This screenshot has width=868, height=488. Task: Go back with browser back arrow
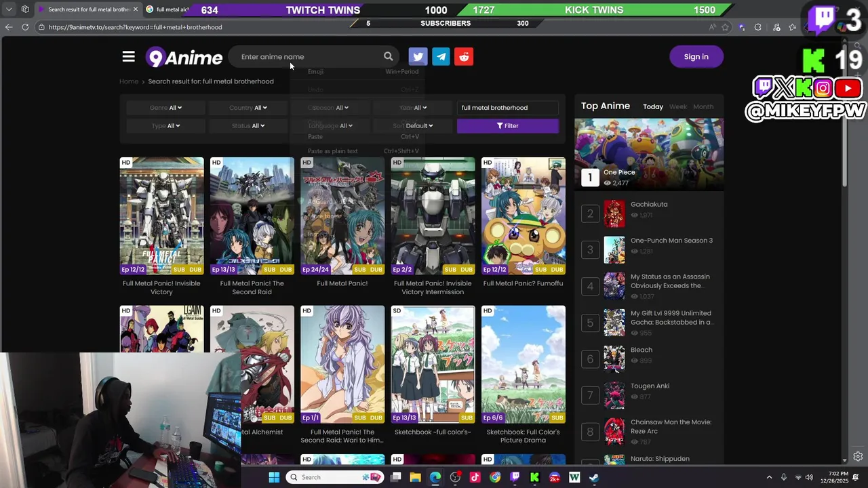point(9,27)
